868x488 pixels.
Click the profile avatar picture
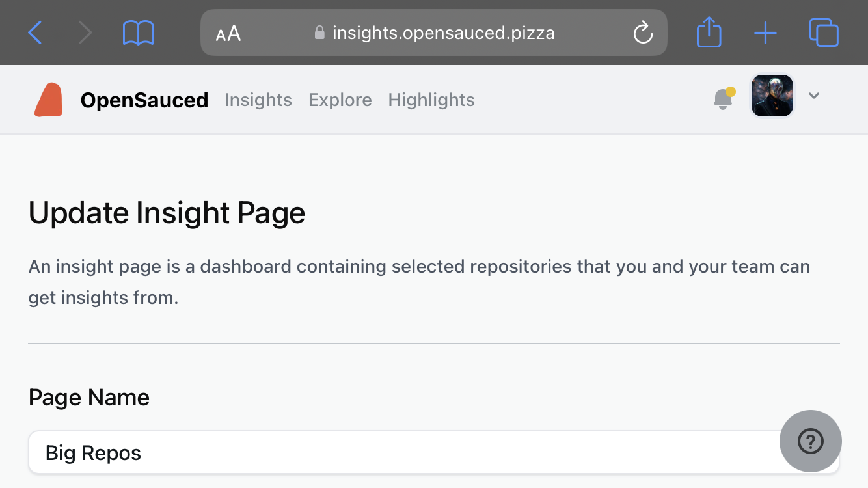(x=772, y=95)
